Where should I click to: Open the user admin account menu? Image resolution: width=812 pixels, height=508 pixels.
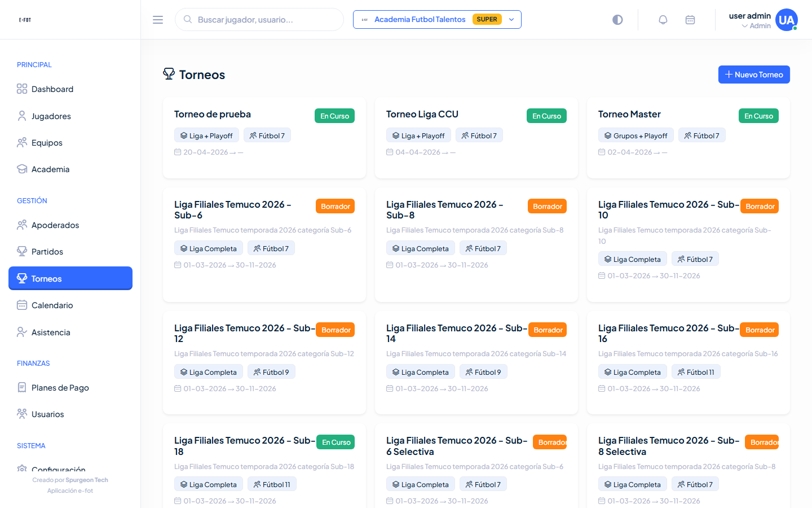pos(749,20)
